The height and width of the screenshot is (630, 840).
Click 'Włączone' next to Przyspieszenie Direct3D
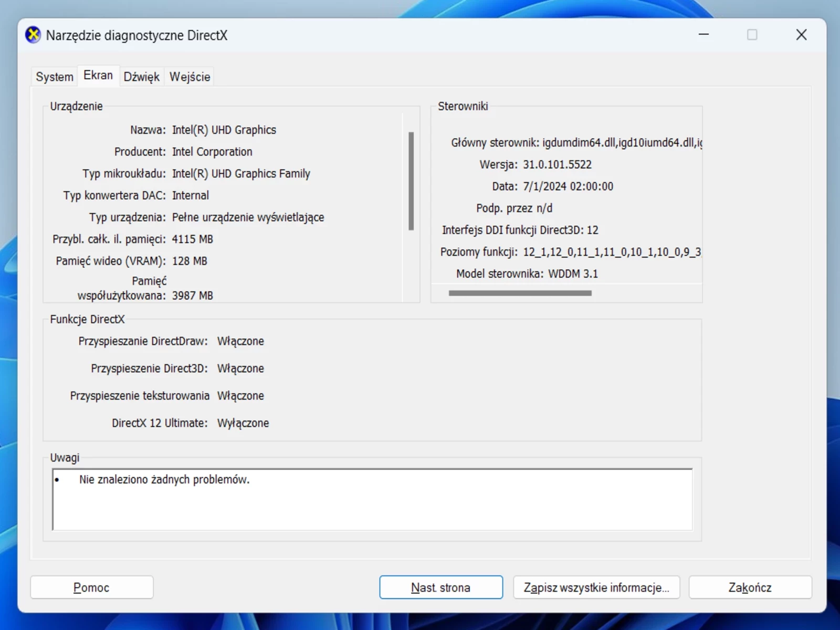pos(240,369)
